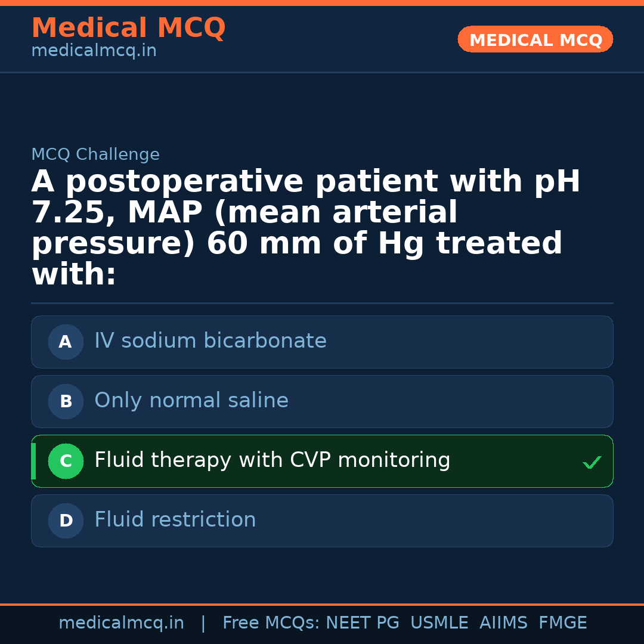Open medicalmcq.in link in footer
Image resolution: width=644 pixels, height=644 pixels.
click(x=121, y=623)
